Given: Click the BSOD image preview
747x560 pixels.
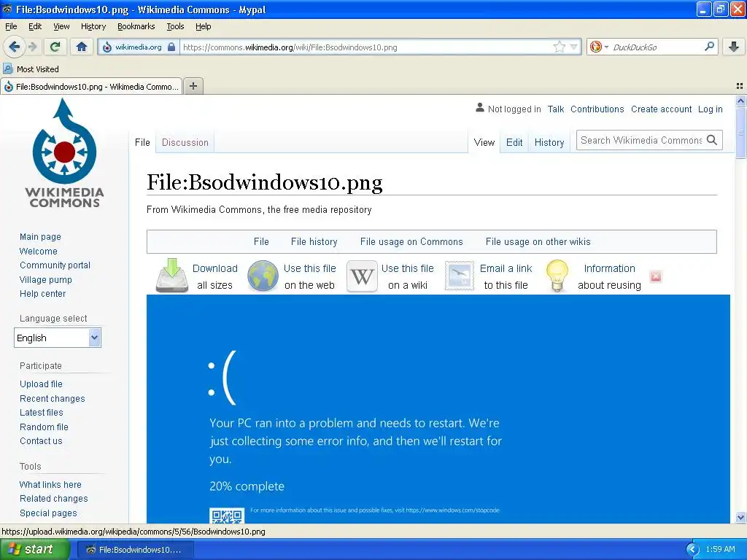Looking at the screenshot, I should [438, 408].
